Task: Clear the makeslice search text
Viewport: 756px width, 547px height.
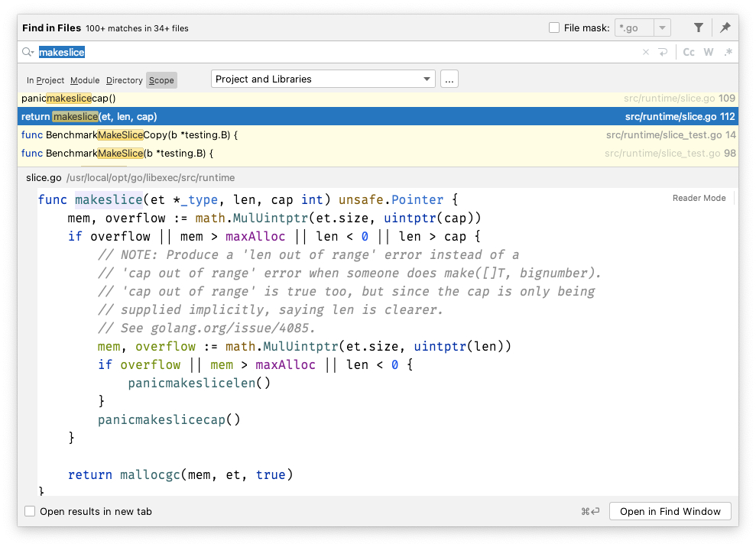Action: coord(646,52)
